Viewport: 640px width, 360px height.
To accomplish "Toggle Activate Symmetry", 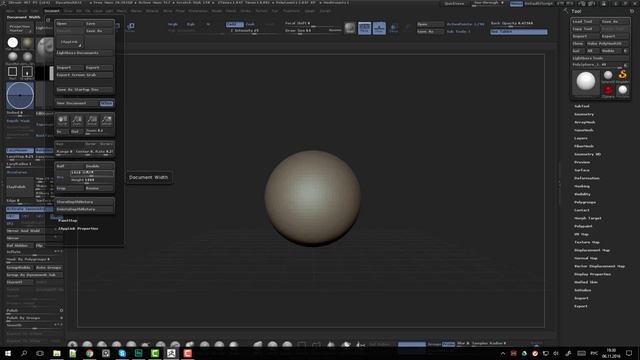I will [29, 209].
